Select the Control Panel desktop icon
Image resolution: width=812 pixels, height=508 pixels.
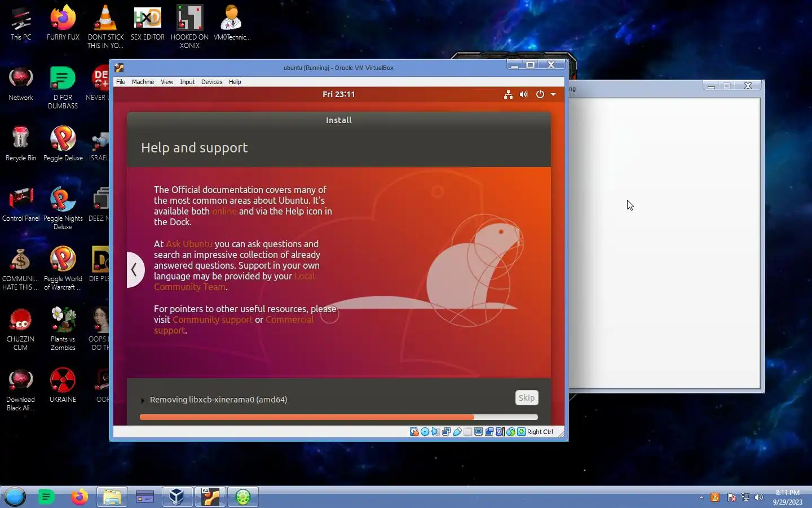click(21, 205)
